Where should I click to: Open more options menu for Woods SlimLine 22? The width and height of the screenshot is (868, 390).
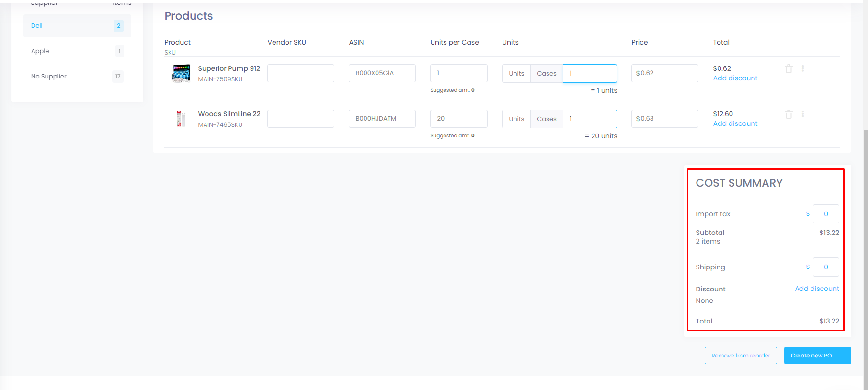pos(803,114)
